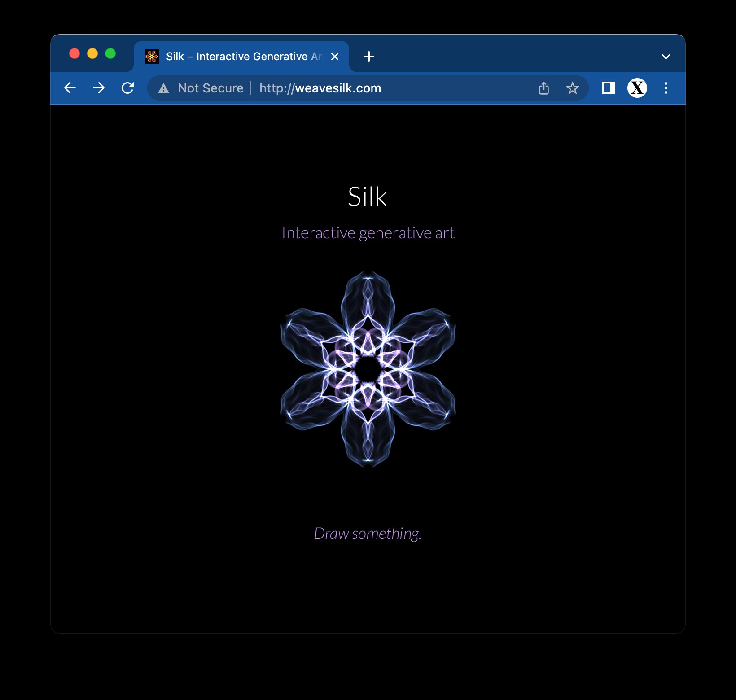Click the Silk page title
This screenshot has width=736, height=700.
[368, 197]
